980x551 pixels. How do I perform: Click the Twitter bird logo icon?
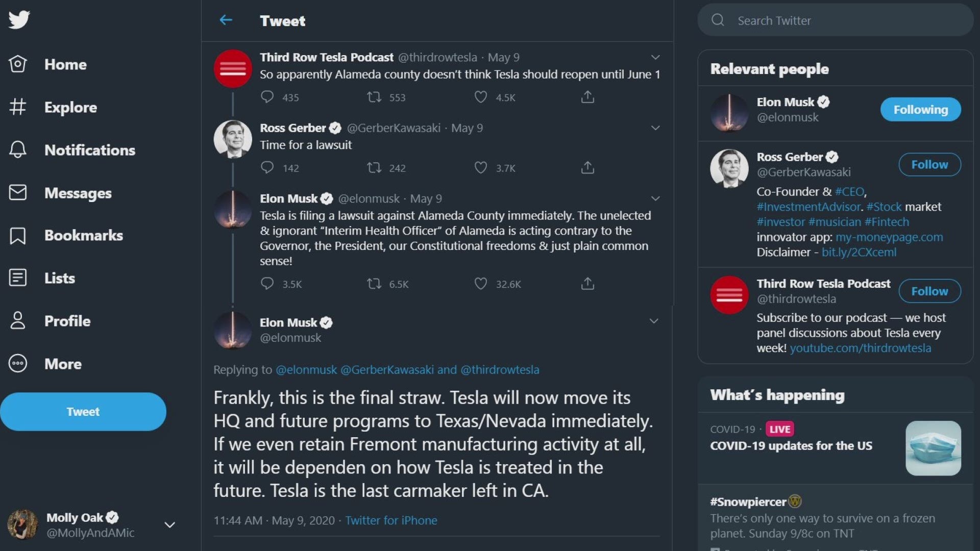pyautogui.click(x=18, y=19)
